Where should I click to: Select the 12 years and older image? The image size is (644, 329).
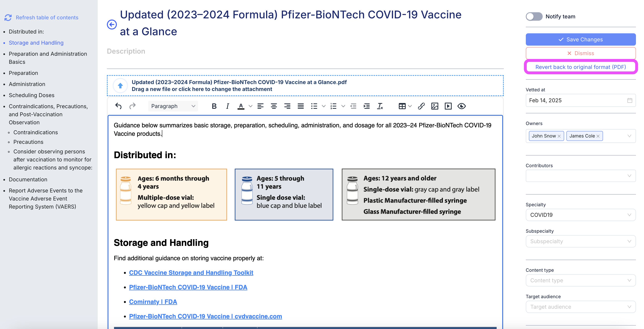click(x=419, y=195)
